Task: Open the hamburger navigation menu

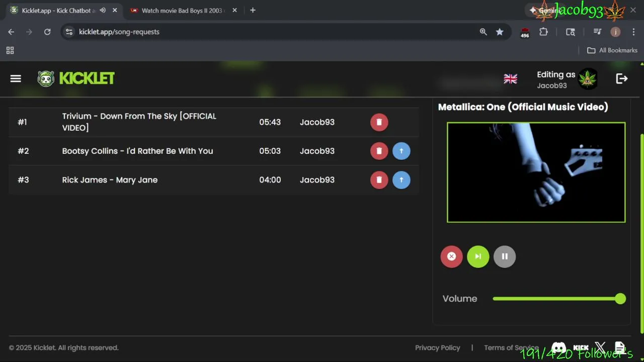Action: (x=16, y=78)
